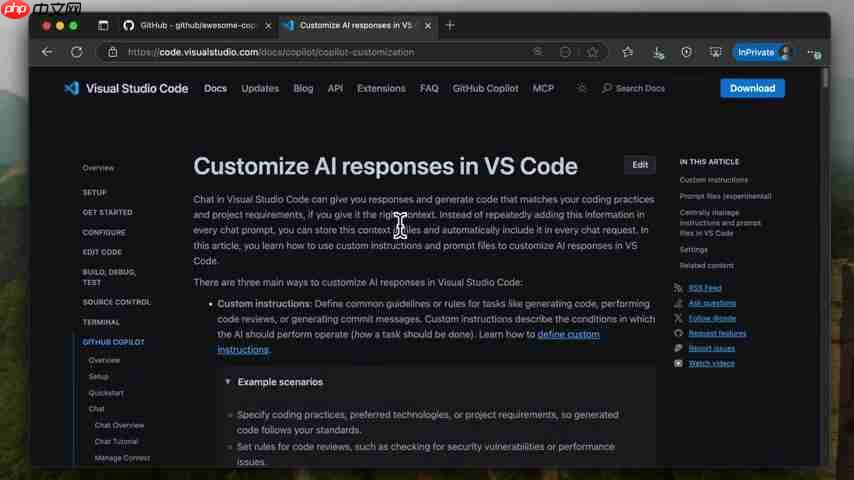This screenshot has height=480, width=854.
Task: Click the X Follow icon
Action: tap(678, 318)
